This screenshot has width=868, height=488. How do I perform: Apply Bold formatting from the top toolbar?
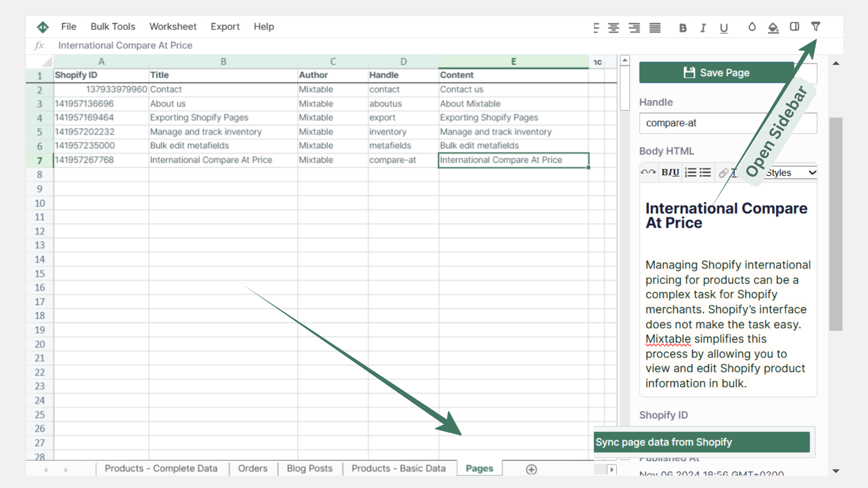[683, 28]
